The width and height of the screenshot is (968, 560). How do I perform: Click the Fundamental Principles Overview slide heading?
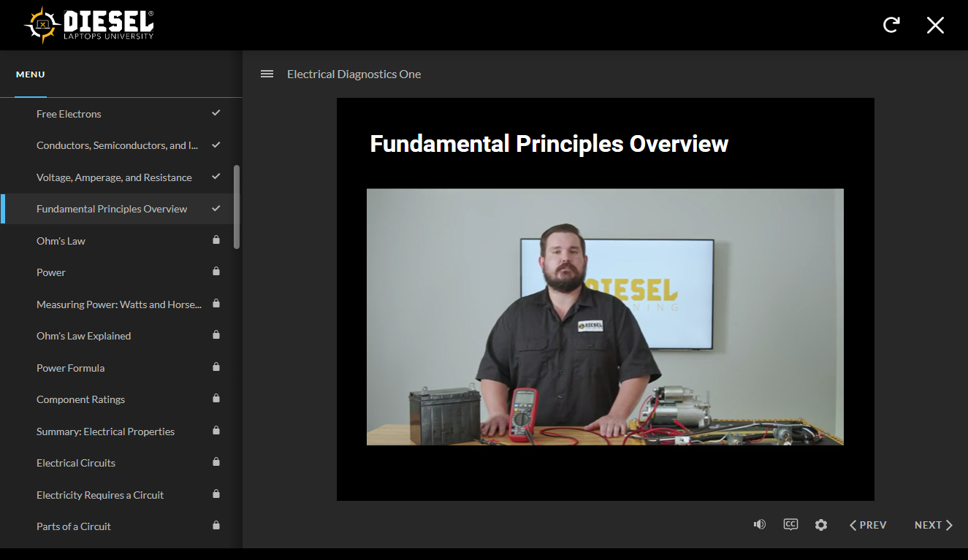click(549, 144)
